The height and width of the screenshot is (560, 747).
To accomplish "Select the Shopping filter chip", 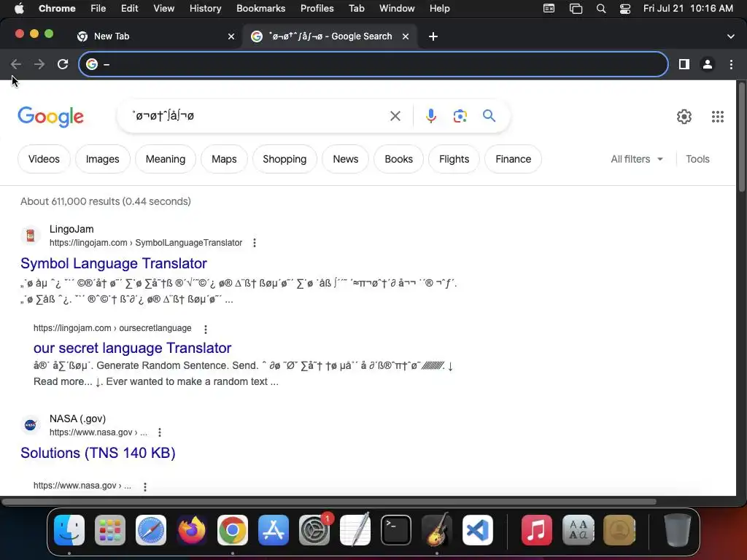I will coord(285,159).
